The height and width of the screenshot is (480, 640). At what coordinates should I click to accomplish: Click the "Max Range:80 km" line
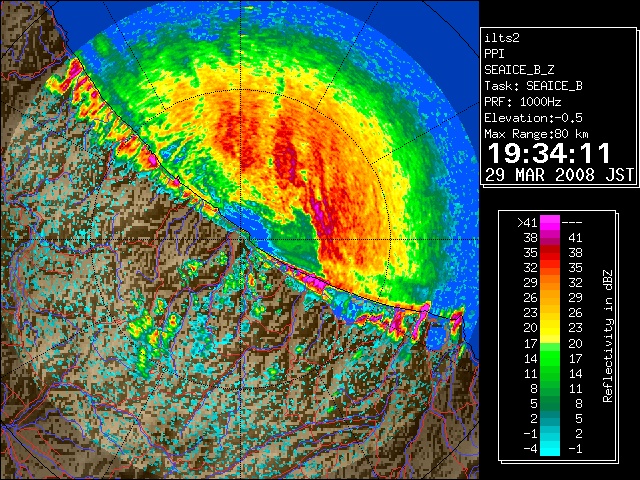point(536,134)
